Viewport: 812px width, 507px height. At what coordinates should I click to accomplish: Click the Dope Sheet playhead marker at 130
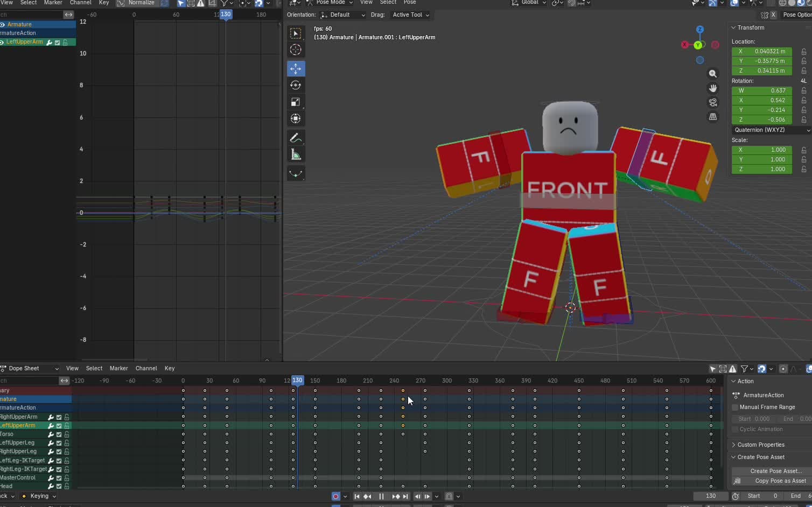[x=297, y=381]
